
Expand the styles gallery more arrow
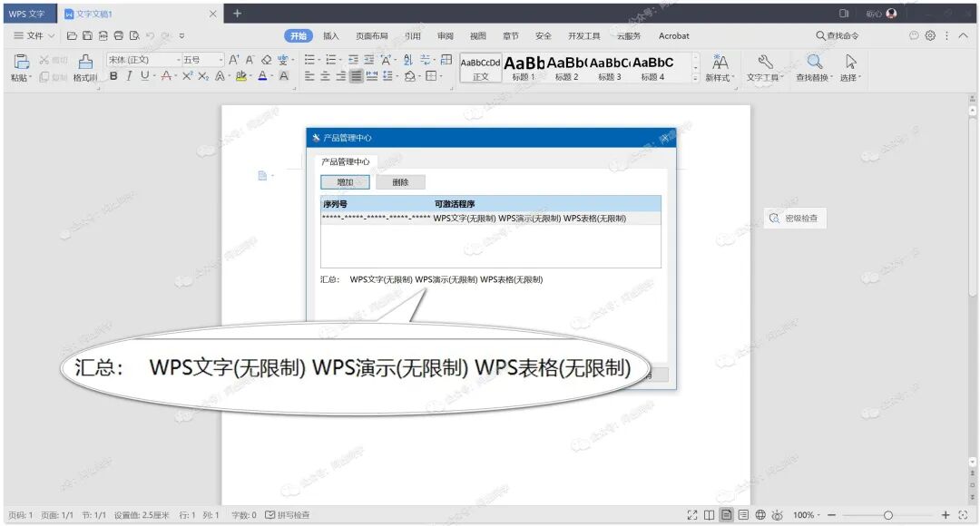695,78
